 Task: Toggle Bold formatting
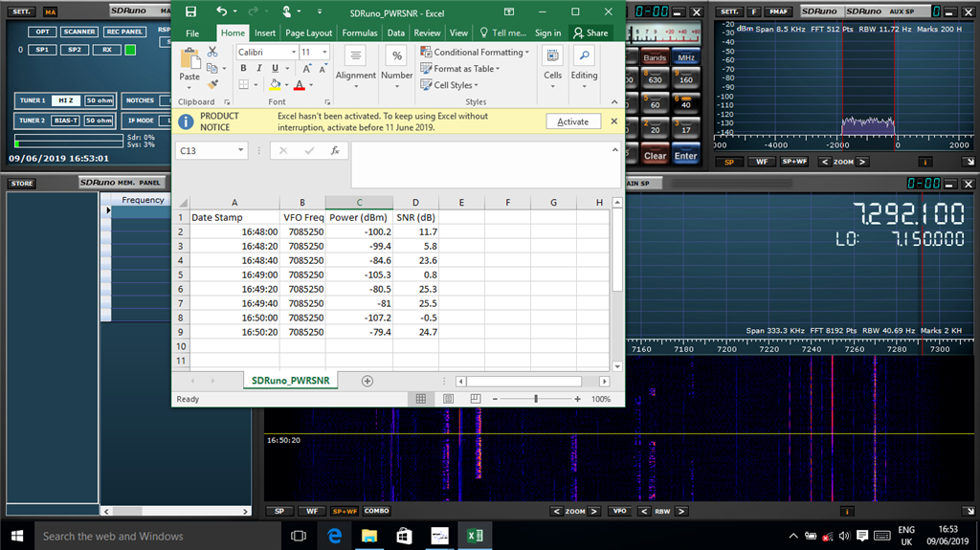coord(243,68)
